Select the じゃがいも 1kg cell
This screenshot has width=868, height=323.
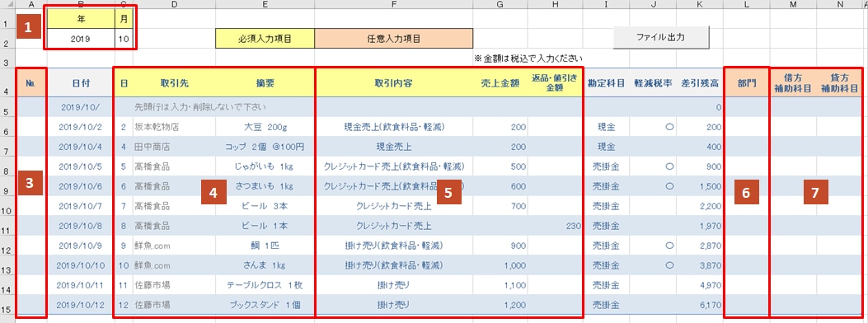265,166
